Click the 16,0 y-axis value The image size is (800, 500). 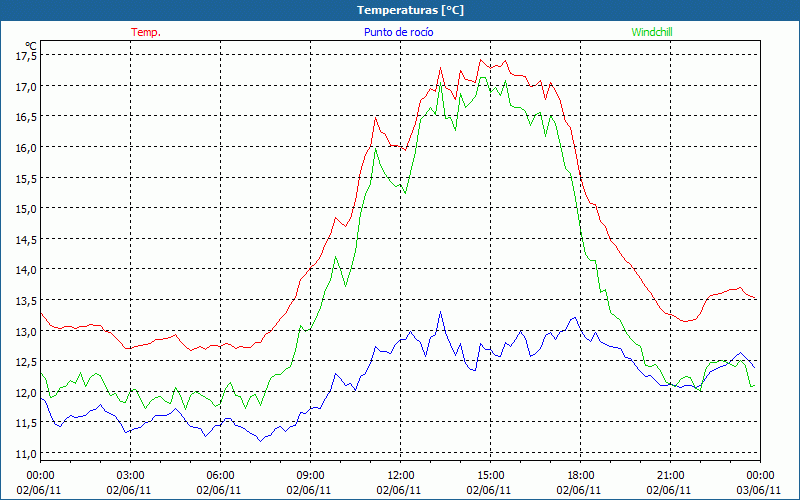click(x=26, y=147)
